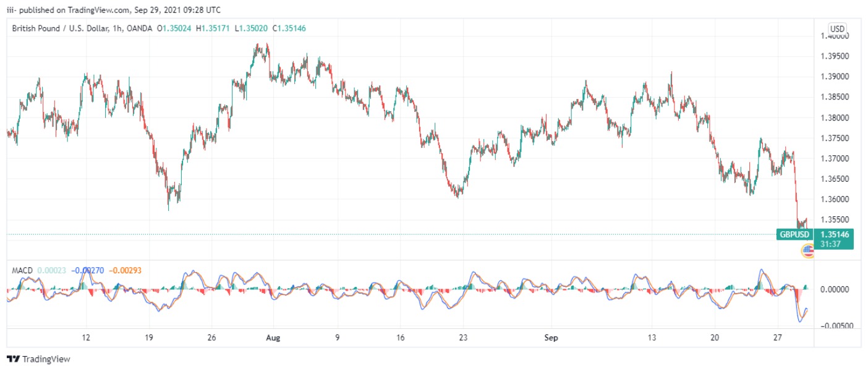
Task: Click the 1.38000 price axis label
Action: (x=834, y=117)
